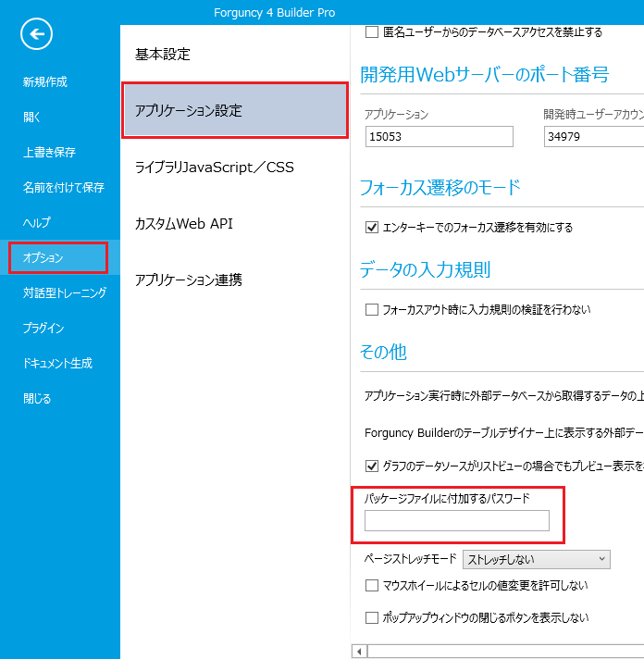
Task: Click 閉じる in the left sidebar
Action: tap(37, 398)
